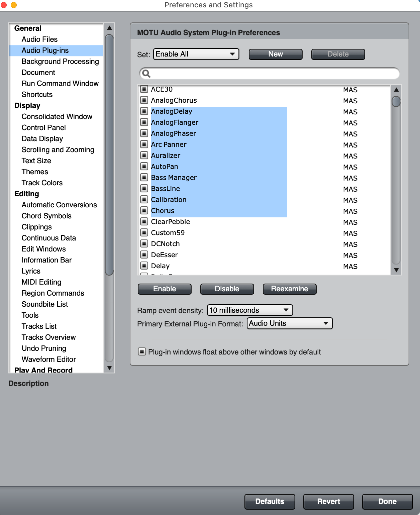Screen dimensions: 420x515
Task: Open the Set dropdown showing Enable All
Action: coord(196,54)
